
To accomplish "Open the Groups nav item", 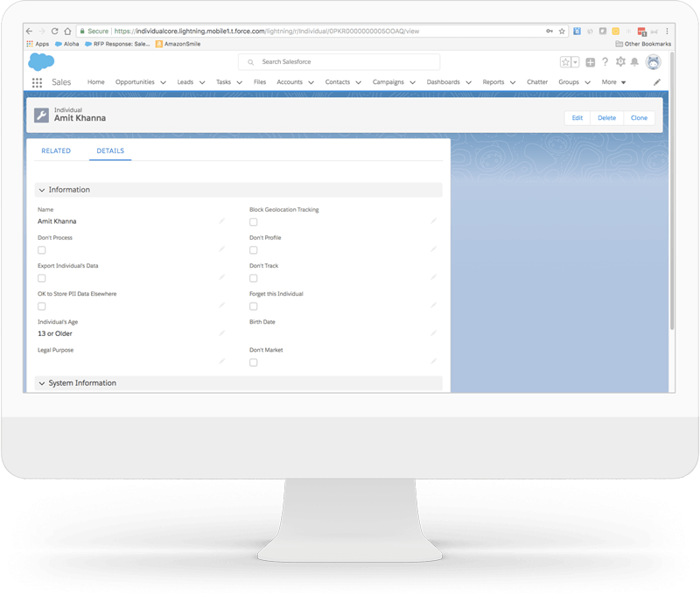I will tap(569, 82).
